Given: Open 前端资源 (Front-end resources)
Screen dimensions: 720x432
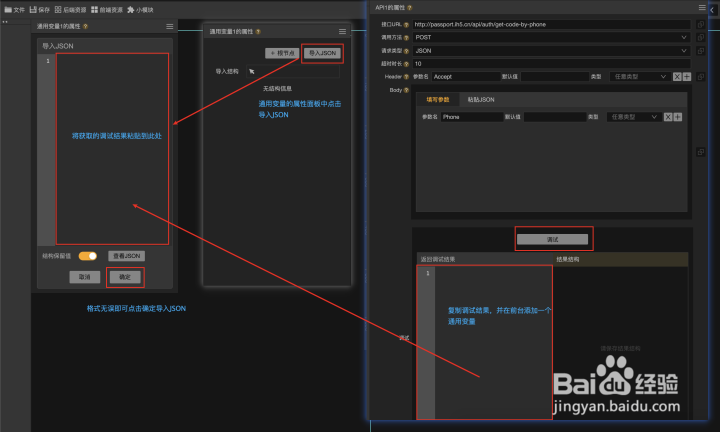Looking at the screenshot, I should tap(107, 10).
